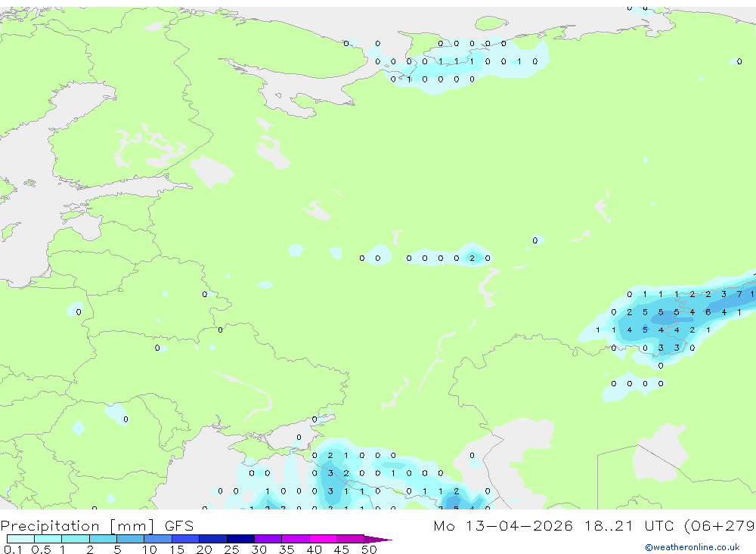Screen dimensions: 756x554
Task: Click the '30' legend label
Action: (x=259, y=549)
